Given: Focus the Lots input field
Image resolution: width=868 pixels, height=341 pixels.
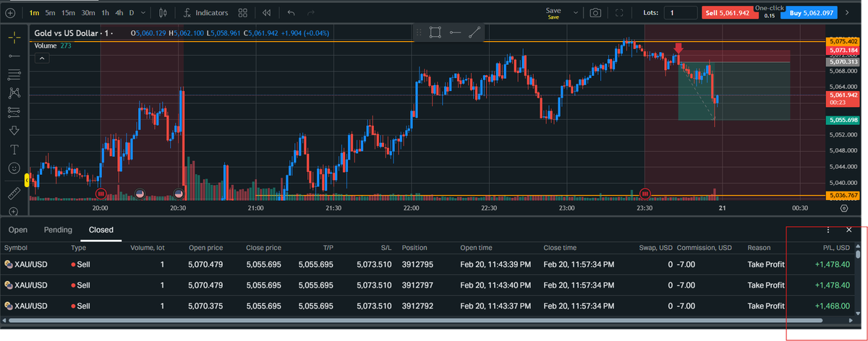Looking at the screenshot, I should 680,12.
